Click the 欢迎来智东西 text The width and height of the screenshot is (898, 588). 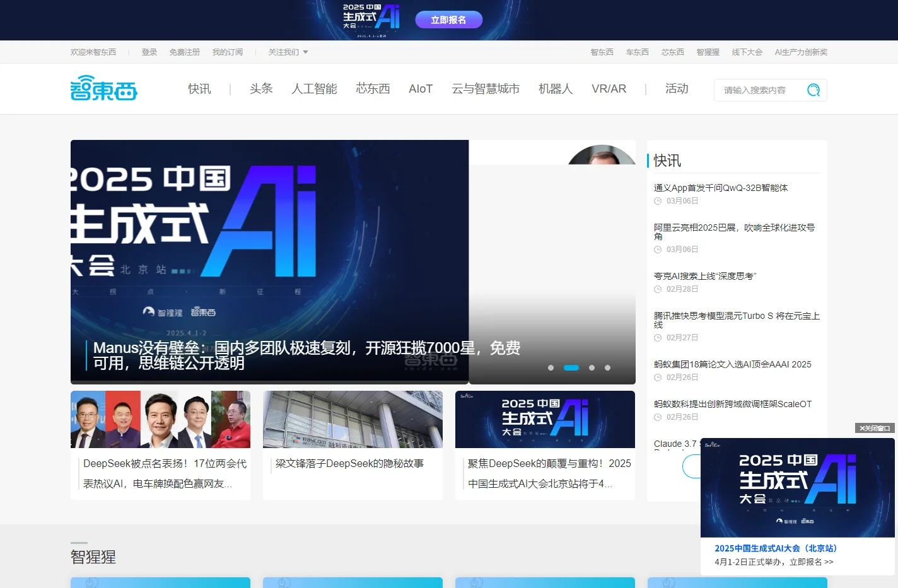(93, 52)
